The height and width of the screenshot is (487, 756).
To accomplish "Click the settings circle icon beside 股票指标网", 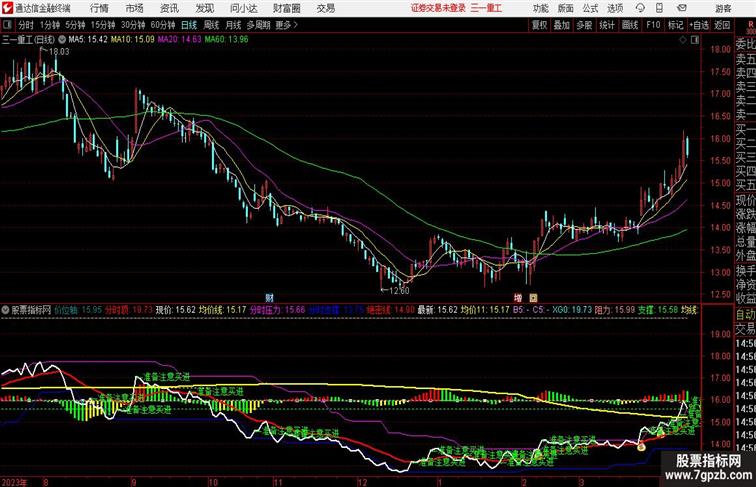I will [5, 310].
